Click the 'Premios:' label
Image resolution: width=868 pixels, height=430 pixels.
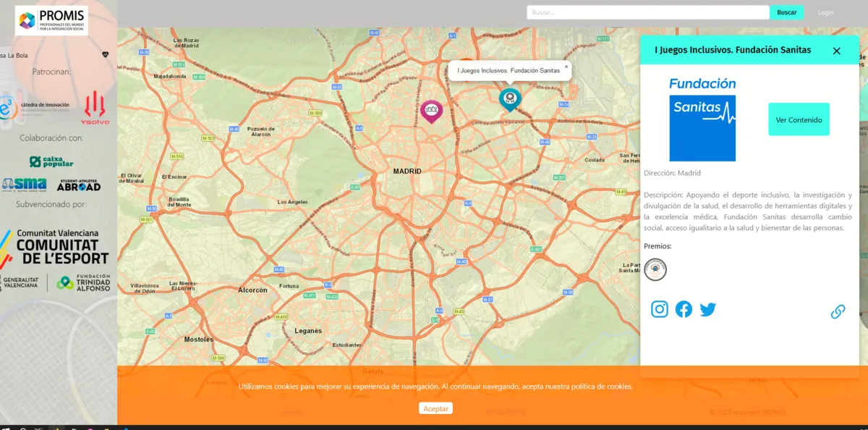[658, 246]
